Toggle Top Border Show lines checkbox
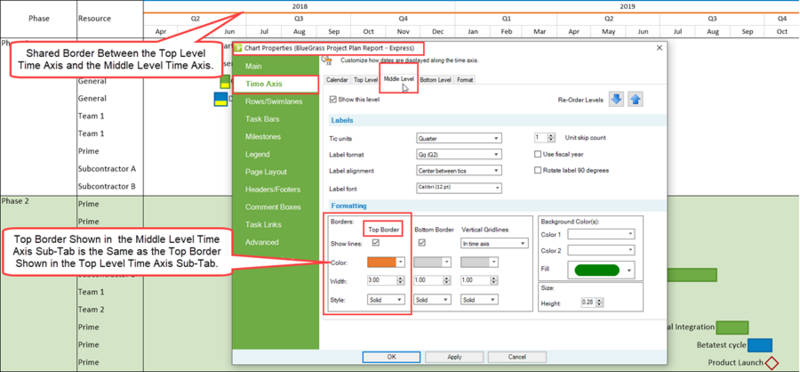800x372 pixels. (376, 243)
